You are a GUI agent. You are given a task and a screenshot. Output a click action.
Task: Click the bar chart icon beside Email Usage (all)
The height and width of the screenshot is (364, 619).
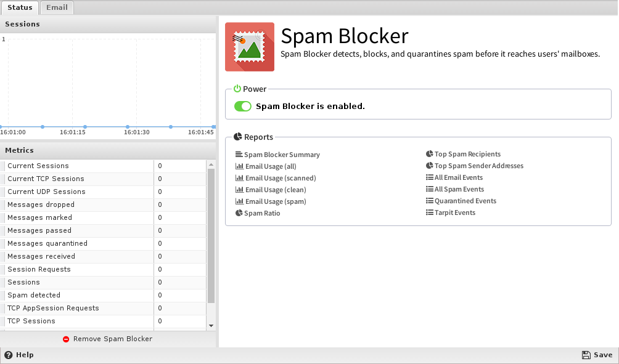coord(239,166)
